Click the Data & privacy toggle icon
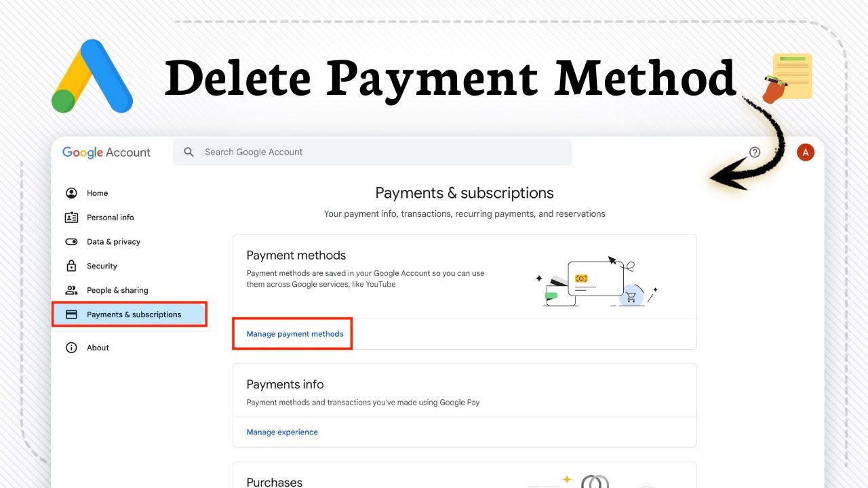Image resolution: width=868 pixels, height=488 pixels. [71, 242]
